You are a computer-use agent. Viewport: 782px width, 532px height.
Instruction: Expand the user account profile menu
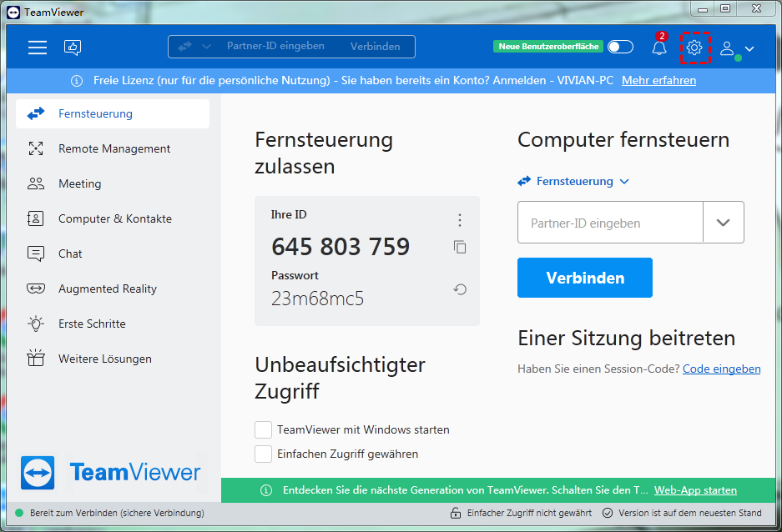click(737, 48)
